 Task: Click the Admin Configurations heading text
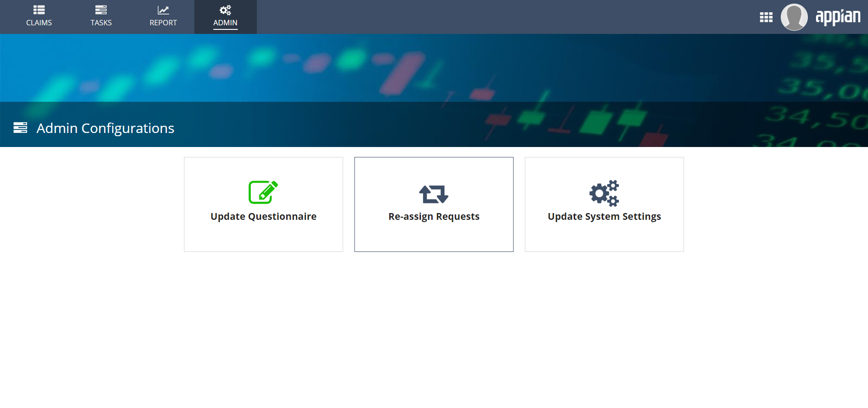click(x=105, y=128)
